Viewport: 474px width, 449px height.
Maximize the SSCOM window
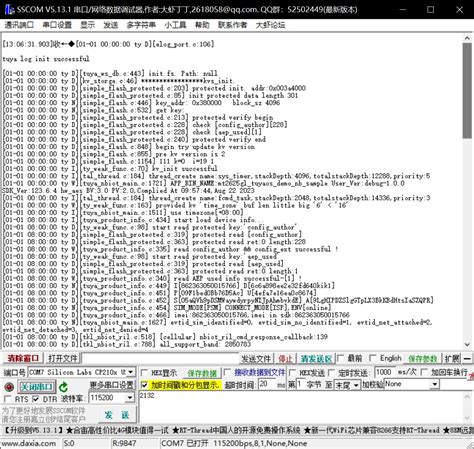430,9
